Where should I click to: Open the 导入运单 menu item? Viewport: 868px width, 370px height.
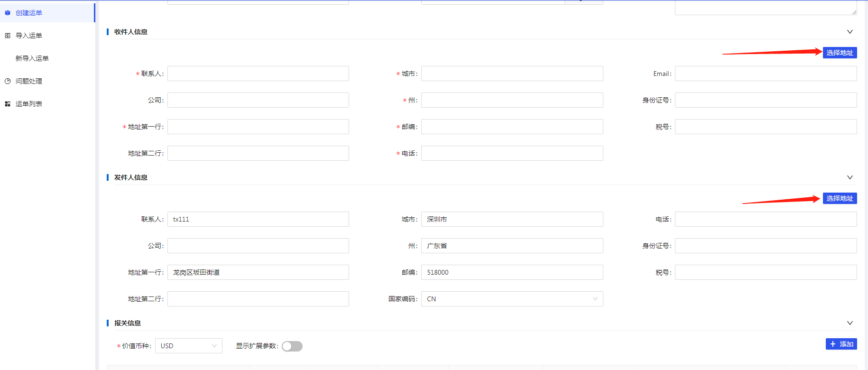(47, 36)
